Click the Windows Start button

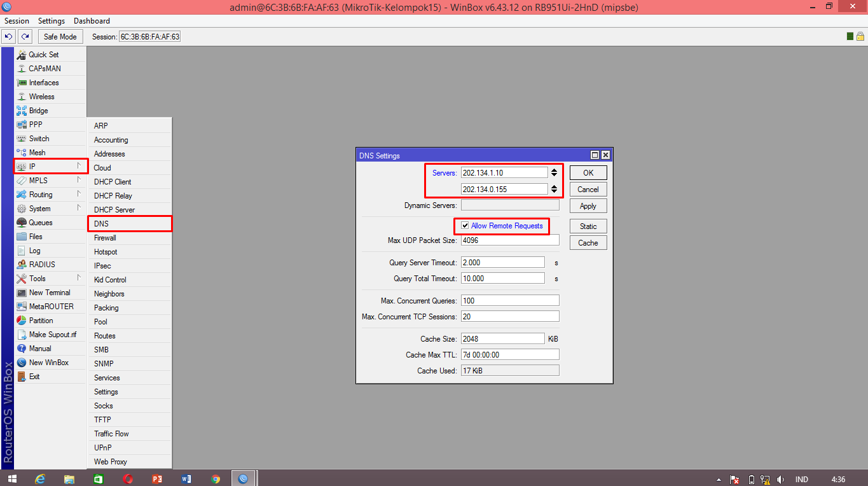[x=11, y=478]
